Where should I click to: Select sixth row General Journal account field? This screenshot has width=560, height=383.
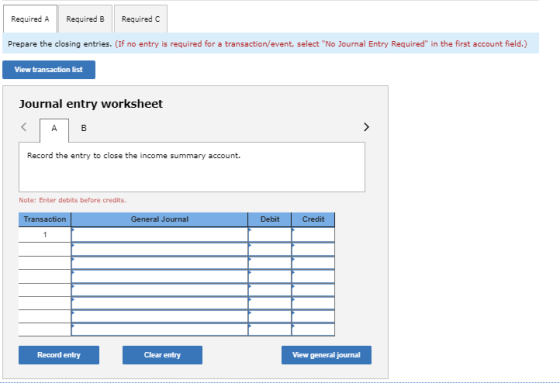tap(160, 303)
